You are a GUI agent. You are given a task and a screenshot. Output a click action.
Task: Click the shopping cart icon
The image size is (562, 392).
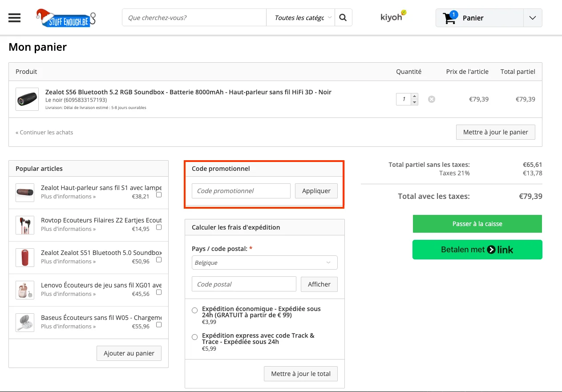click(449, 18)
